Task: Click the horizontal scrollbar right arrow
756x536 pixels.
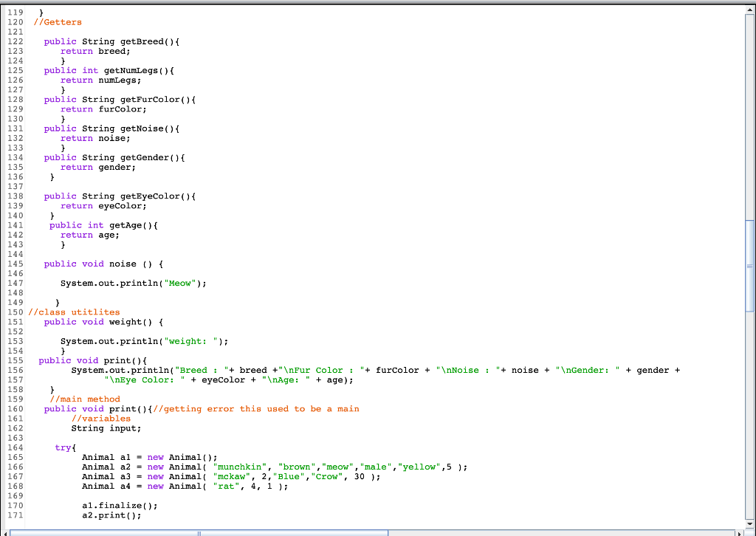Action: 740,533
